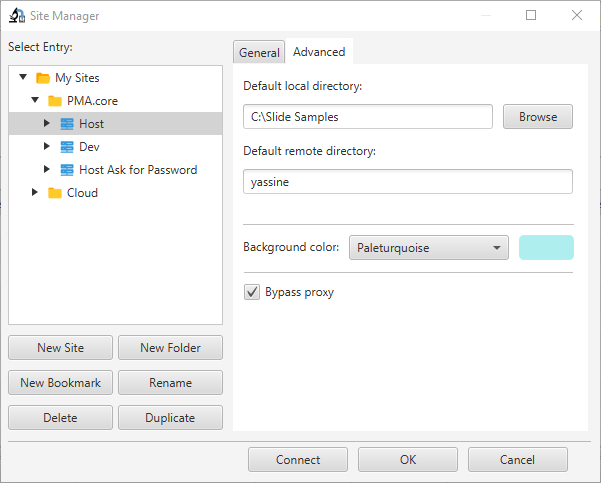
Task: Expand the Dev entry arrow
Action: tap(47, 146)
